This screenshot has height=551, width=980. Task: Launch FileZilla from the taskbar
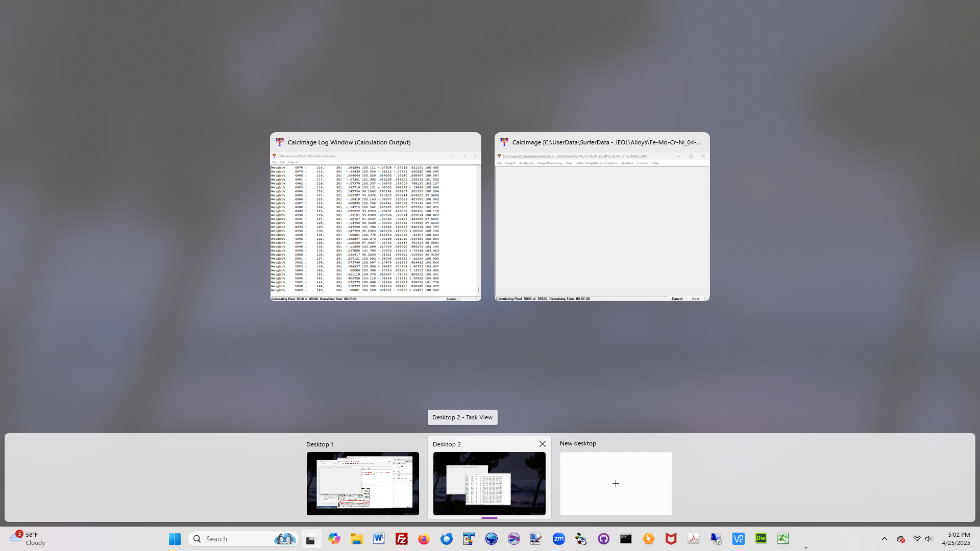tap(402, 539)
